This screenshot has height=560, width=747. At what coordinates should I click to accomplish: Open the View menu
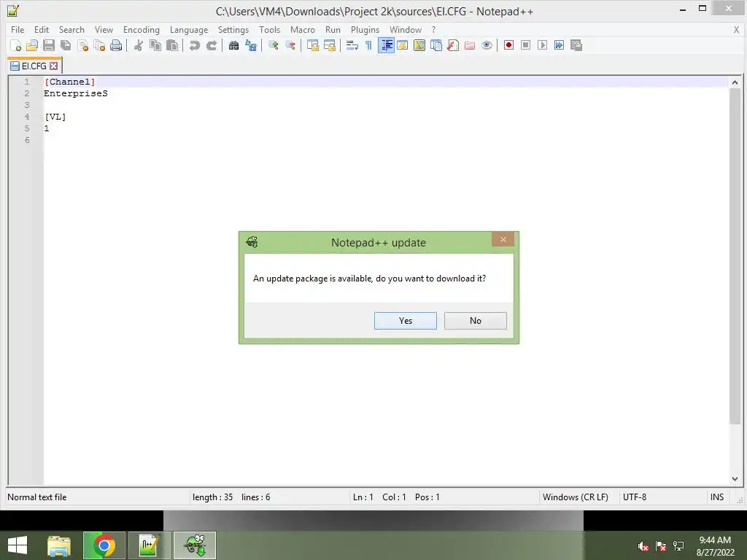pyautogui.click(x=104, y=29)
